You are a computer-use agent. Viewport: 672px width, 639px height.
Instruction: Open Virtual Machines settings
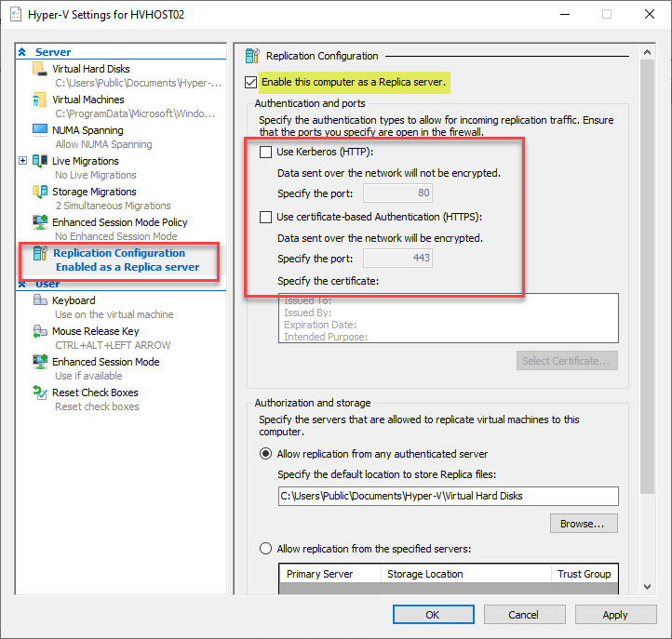click(87, 100)
